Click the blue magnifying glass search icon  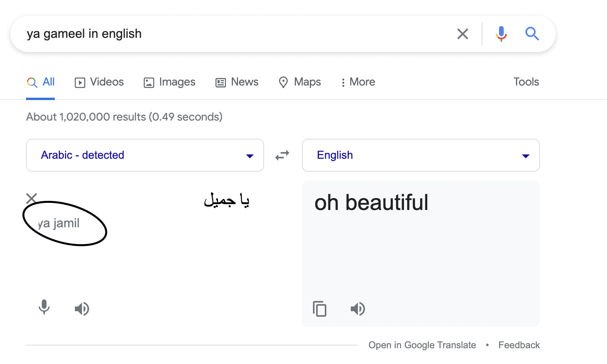coord(532,34)
